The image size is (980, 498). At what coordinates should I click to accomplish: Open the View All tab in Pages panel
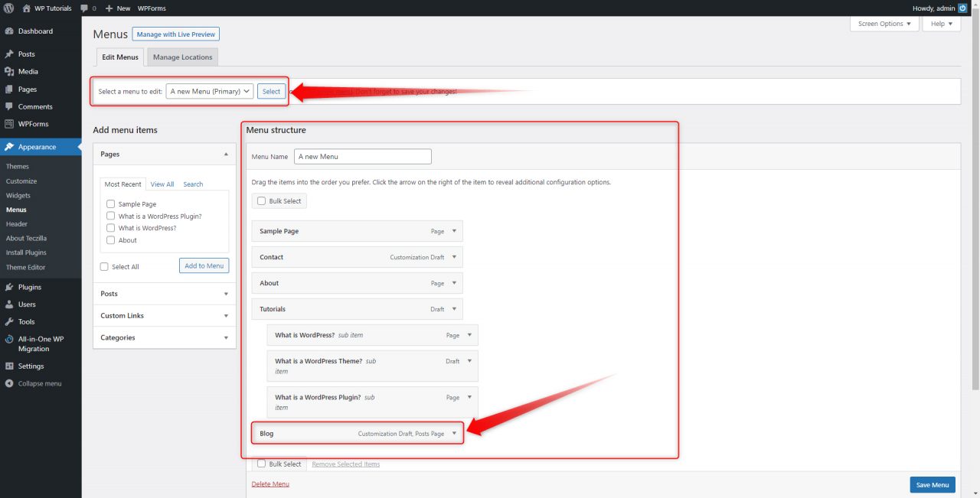coord(162,184)
